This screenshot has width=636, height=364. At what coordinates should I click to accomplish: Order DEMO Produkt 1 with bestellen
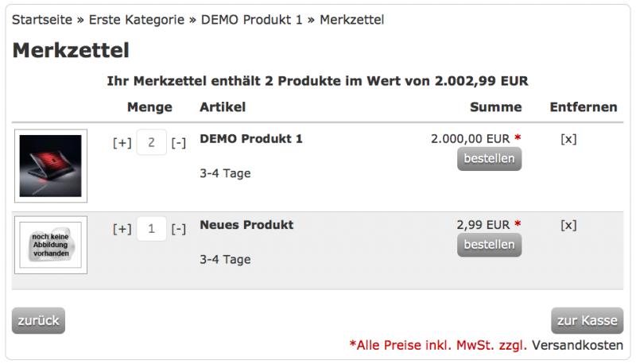489,159
